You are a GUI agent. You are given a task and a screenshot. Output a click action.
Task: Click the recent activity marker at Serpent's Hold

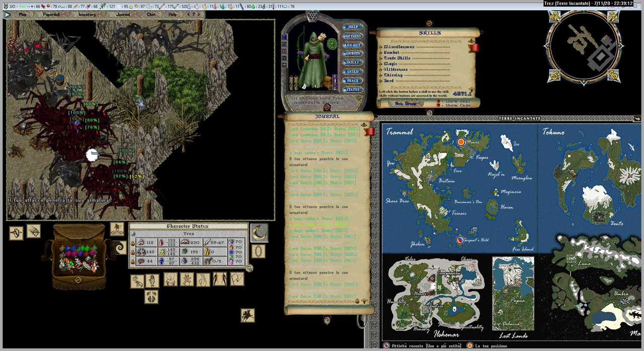click(460, 240)
